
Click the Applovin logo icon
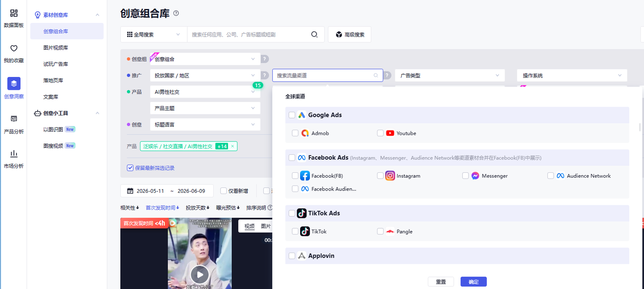(301, 256)
